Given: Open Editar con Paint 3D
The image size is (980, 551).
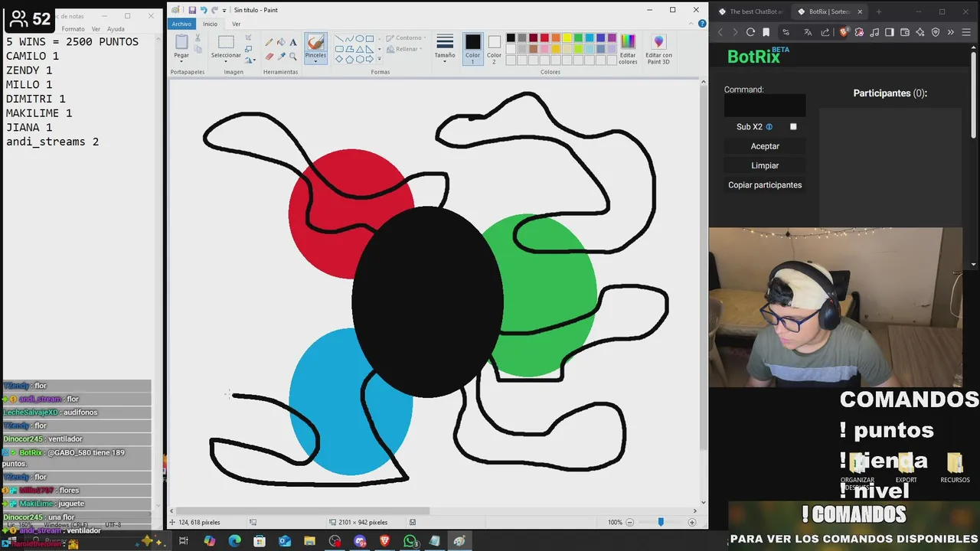Looking at the screenshot, I should click(x=658, y=47).
